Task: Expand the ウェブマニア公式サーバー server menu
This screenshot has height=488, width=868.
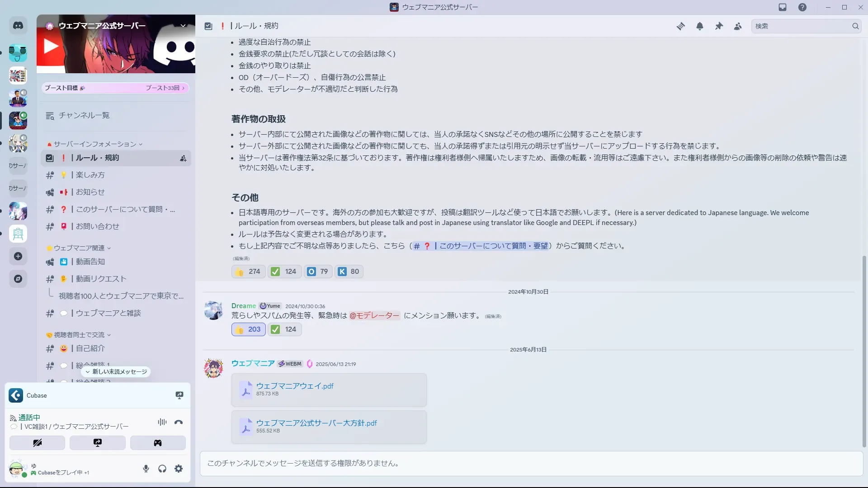Action: pyautogui.click(x=183, y=26)
